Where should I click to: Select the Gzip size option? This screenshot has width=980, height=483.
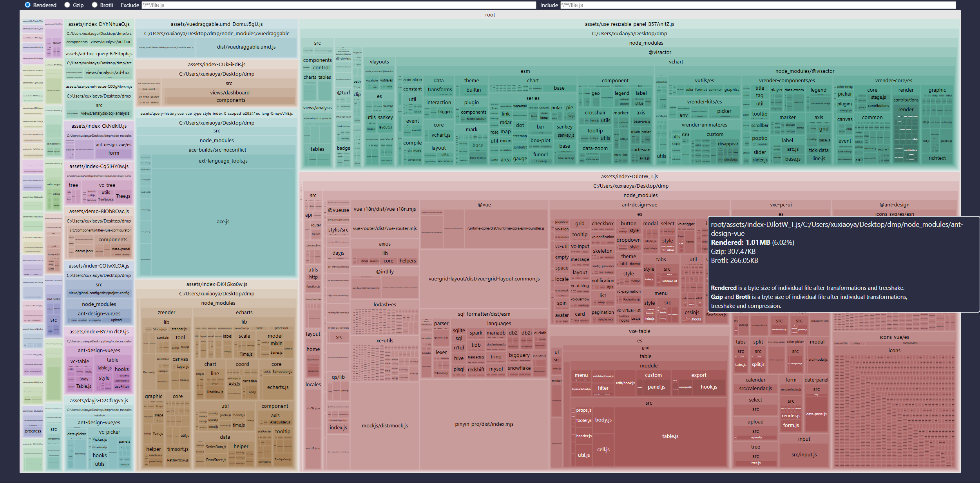[67, 5]
